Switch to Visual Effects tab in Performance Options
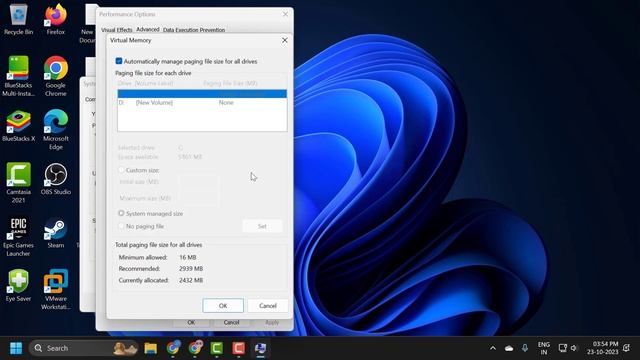This screenshot has height=360, width=640. [x=117, y=30]
